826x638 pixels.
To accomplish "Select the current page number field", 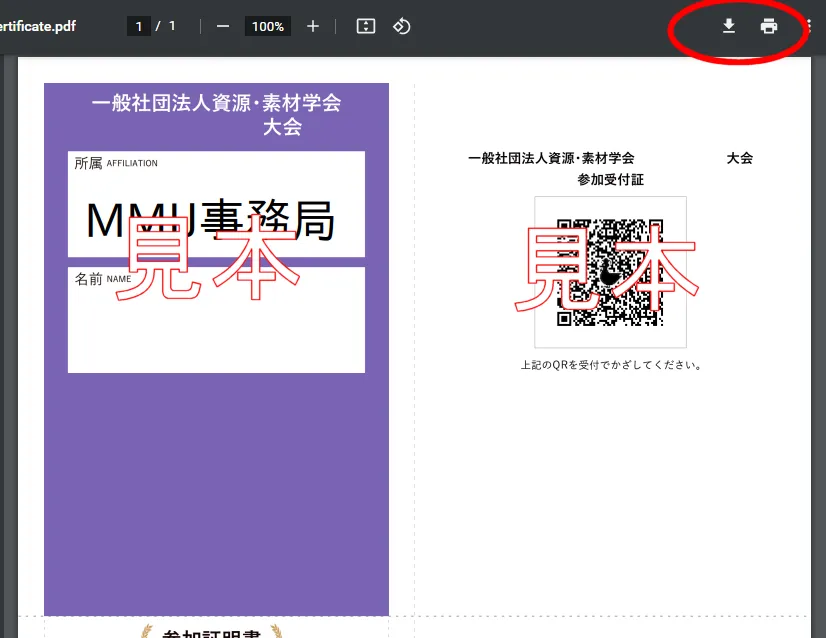I will pyautogui.click(x=138, y=26).
